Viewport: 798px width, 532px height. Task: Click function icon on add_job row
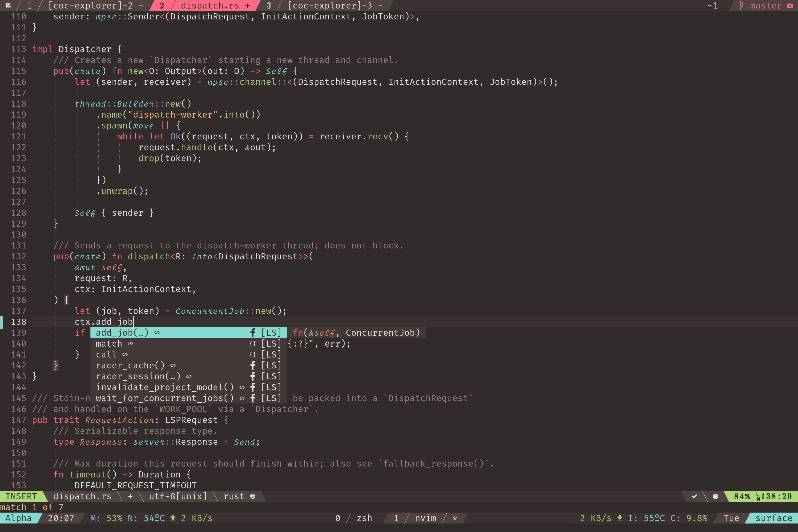[253, 333]
